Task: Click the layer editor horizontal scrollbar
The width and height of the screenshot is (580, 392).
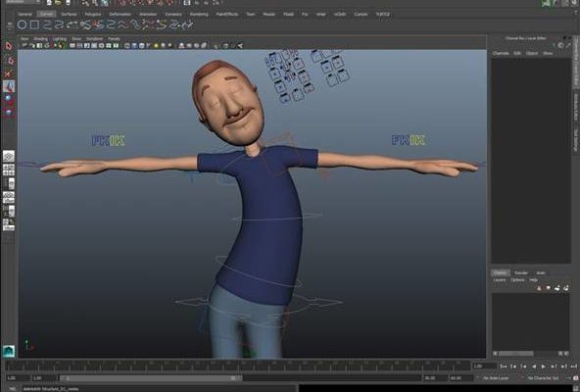Action: pos(516,354)
